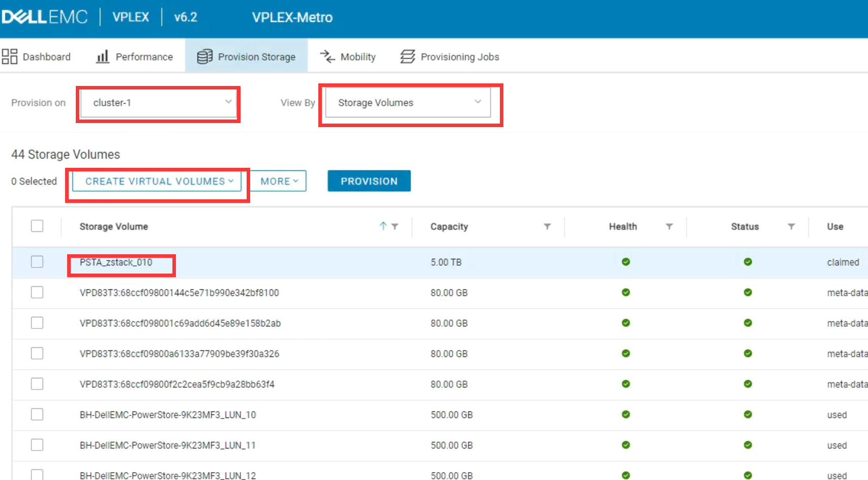Expand the MORE actions menu

tap(279, 182)
